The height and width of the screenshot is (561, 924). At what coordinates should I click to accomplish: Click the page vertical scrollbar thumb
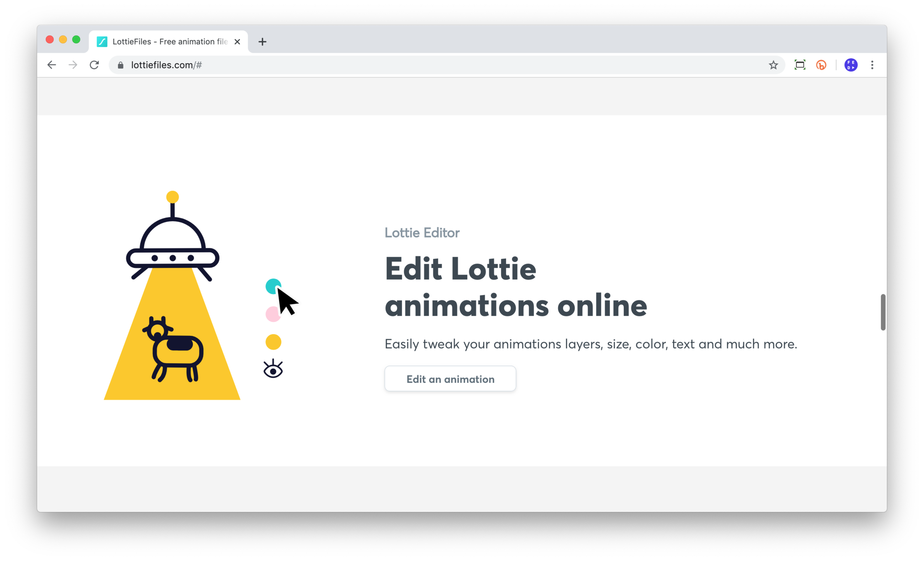[882, 312]
